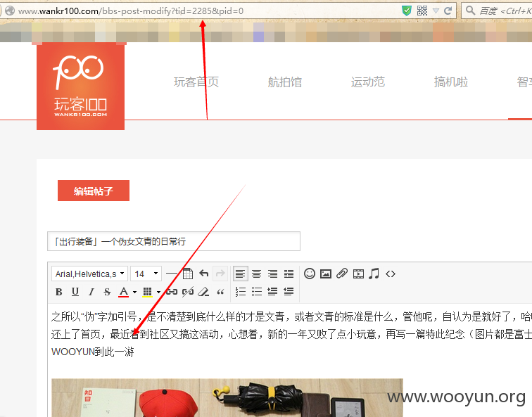Viewport: 532px width, 417px height.
Task: Insert an unordered bullet list
Action: coord(257,292)
